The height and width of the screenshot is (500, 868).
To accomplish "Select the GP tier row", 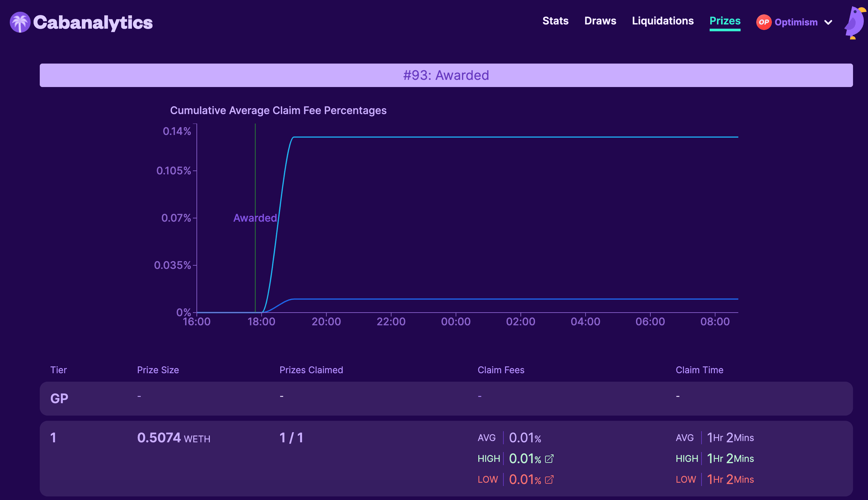I will pyautogui.click(x=446, y=398).
